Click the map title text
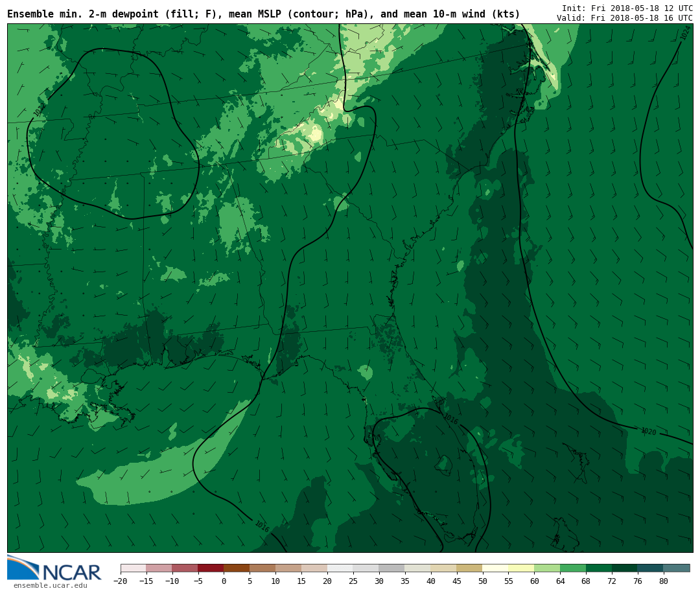Viewport: 700px width, 593px height. (x=263, y=14)
